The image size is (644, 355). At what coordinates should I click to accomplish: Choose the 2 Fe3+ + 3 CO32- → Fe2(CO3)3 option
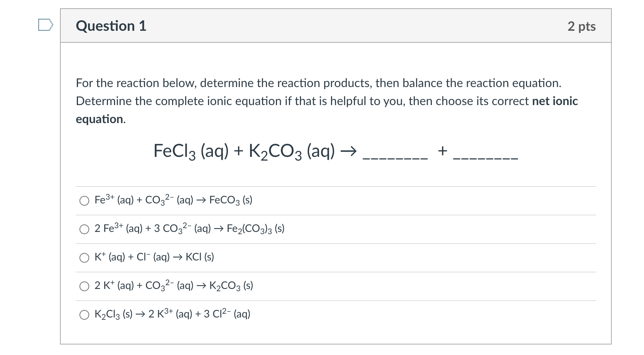point(189,229)
